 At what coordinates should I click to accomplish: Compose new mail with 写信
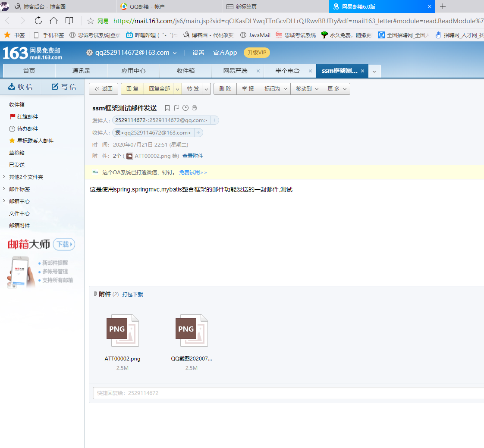click(63, 87)
